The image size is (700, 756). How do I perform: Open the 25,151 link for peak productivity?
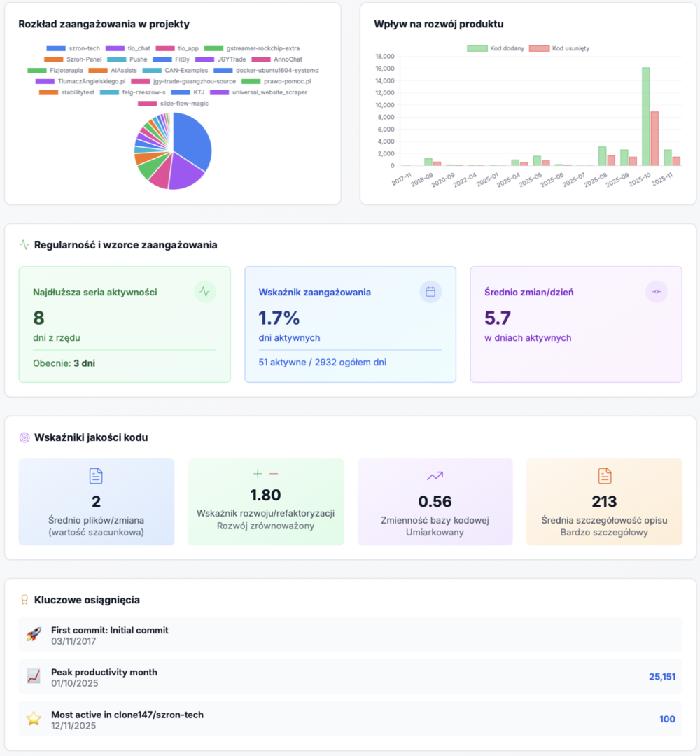[664, 677]
